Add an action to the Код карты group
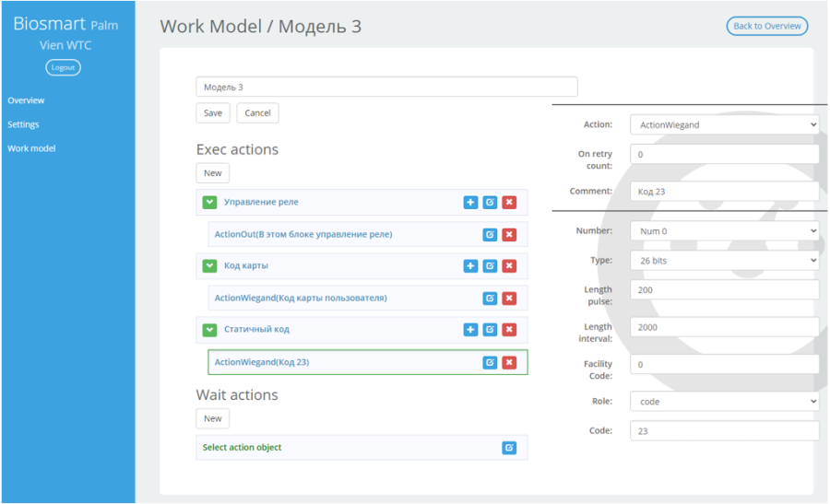 (x=470, y=266)
